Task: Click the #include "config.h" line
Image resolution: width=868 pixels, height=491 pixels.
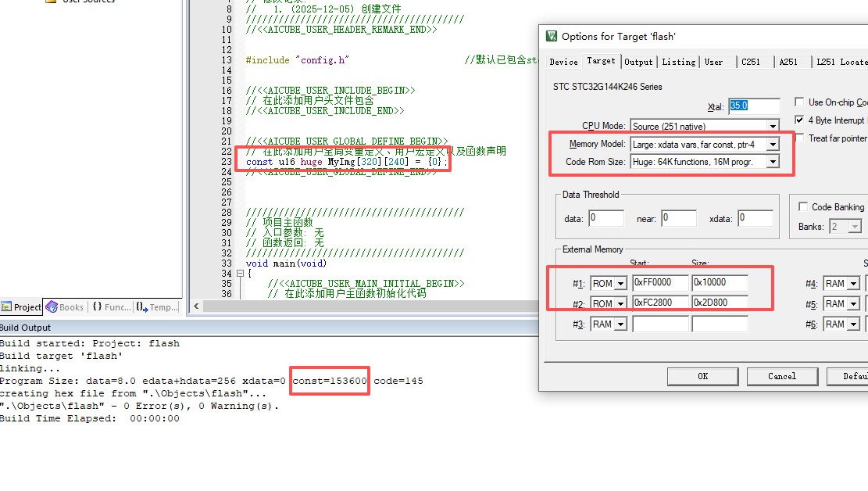Action: [297, 60]
